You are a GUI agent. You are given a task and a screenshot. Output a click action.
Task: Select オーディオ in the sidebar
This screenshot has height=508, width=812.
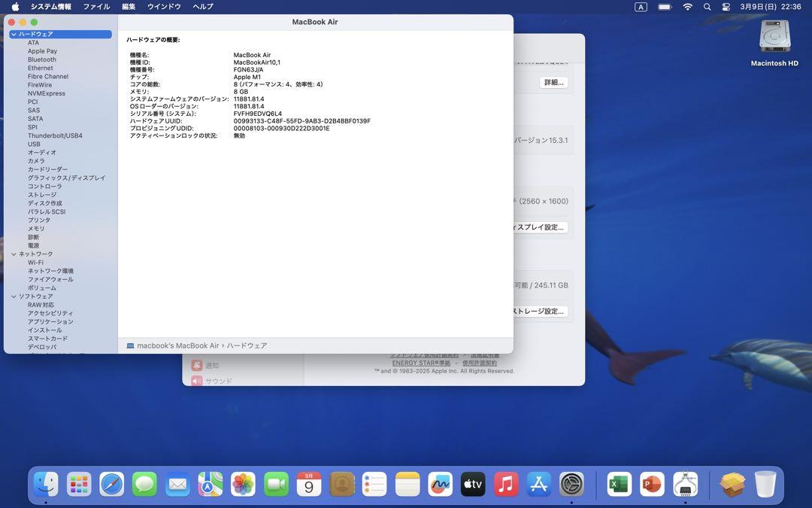42,152
